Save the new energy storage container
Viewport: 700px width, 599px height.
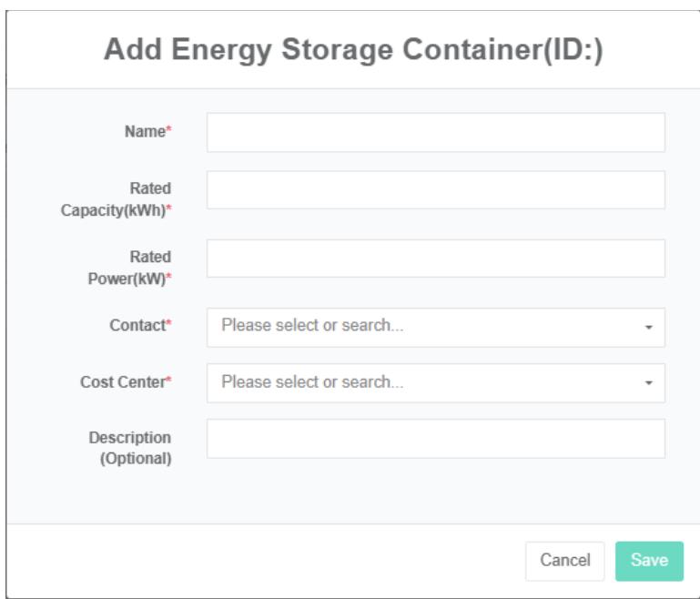tap(649, 561)
